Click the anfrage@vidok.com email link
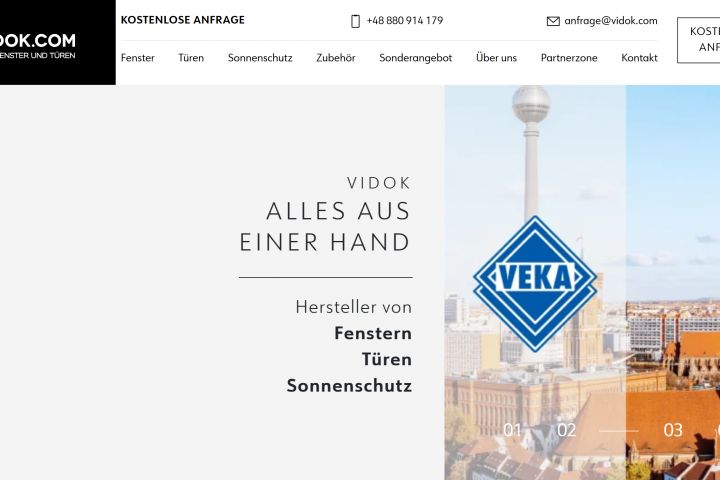 [611, 21]
